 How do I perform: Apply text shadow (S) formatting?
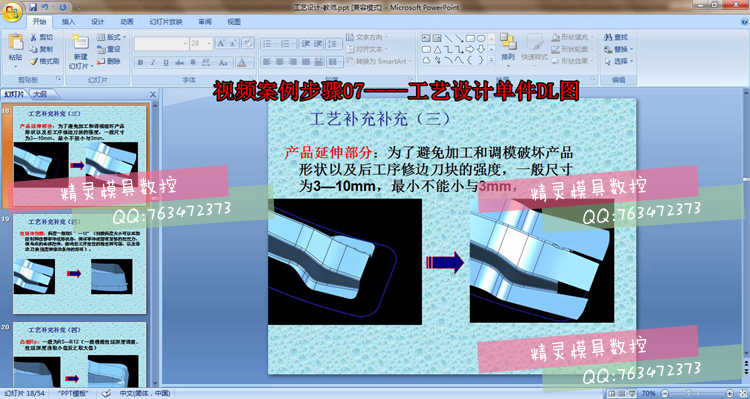click(x=193, y=62)
